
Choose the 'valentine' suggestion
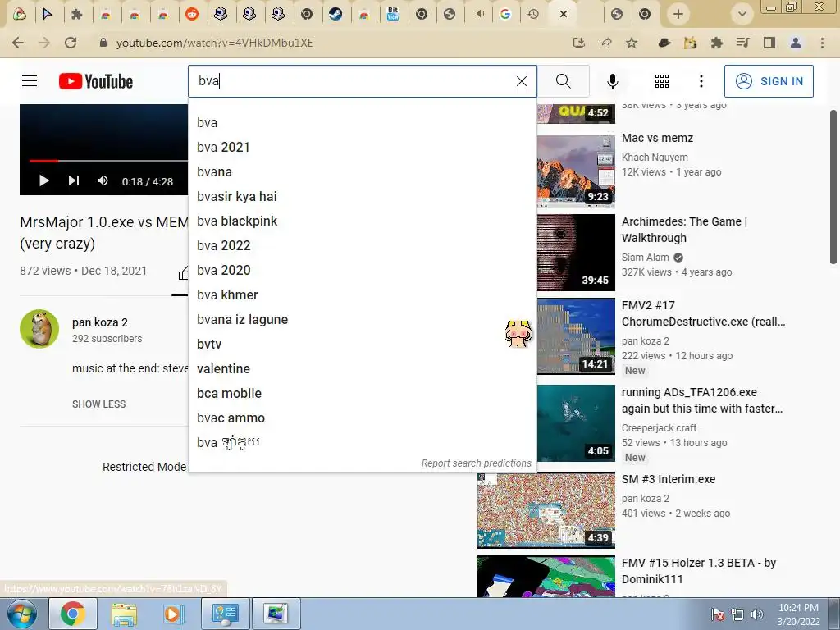(x=362, y=368)
